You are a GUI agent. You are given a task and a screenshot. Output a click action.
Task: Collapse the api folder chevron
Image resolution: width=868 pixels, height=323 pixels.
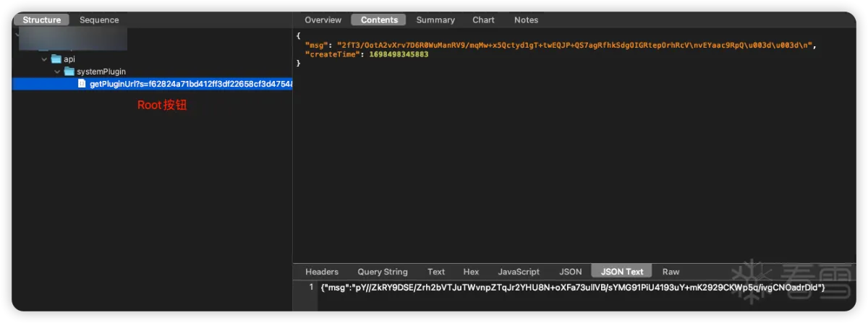(x=44, y=59)
